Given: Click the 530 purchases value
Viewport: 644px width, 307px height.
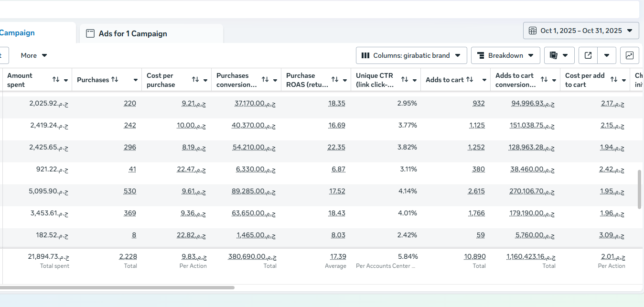Looking at the screenshot, I should [129, 191].
